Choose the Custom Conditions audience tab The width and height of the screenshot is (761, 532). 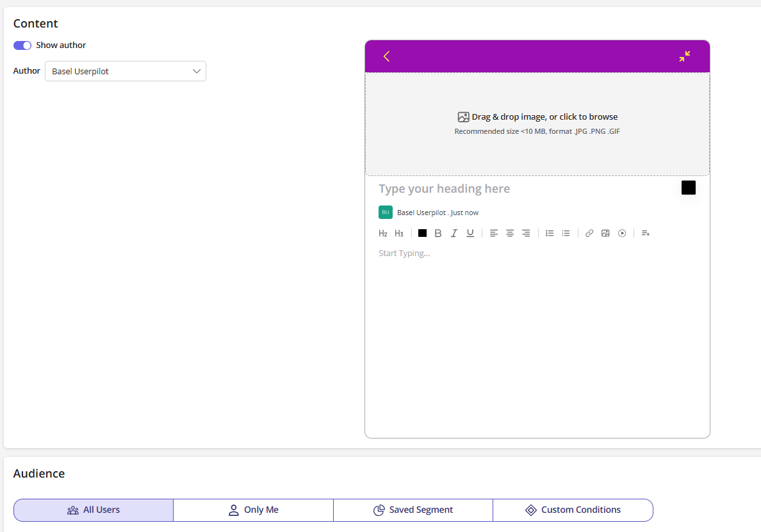coord(573,510)
